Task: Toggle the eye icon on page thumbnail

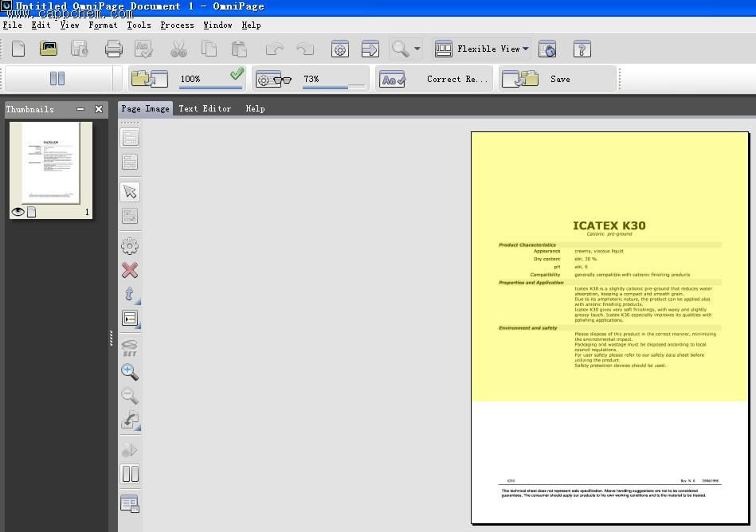Action: (x=18, y=212)
